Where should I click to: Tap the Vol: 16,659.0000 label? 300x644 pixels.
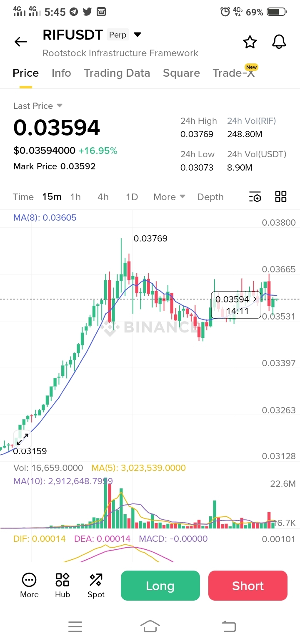(x=48, y=468)
